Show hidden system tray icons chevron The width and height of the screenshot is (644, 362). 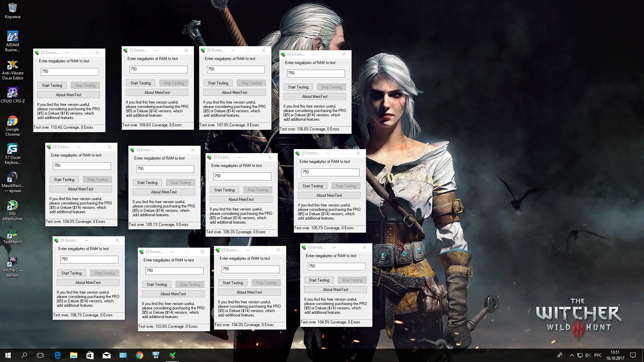572,355
